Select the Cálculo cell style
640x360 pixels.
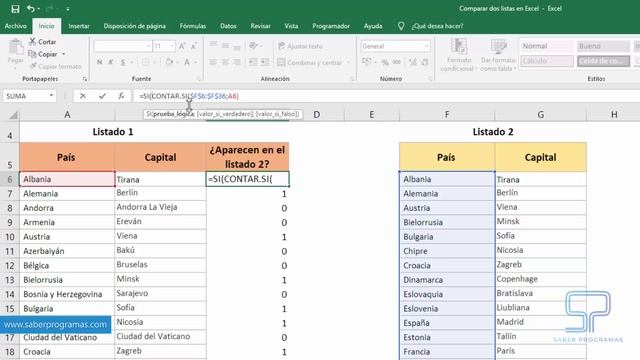(547, 61)
